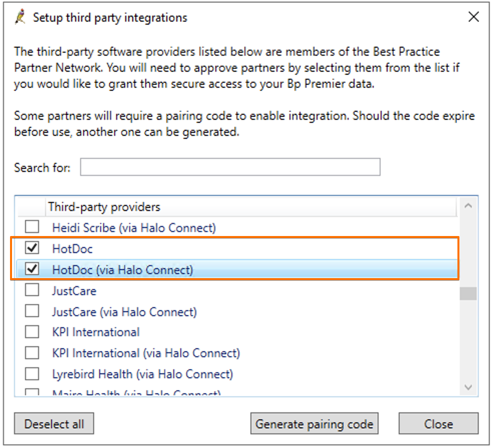The width and height of the screenshot is (493, 448).
Task: Enable JustCare (via Halo Connect) integration
Action: 32,311
